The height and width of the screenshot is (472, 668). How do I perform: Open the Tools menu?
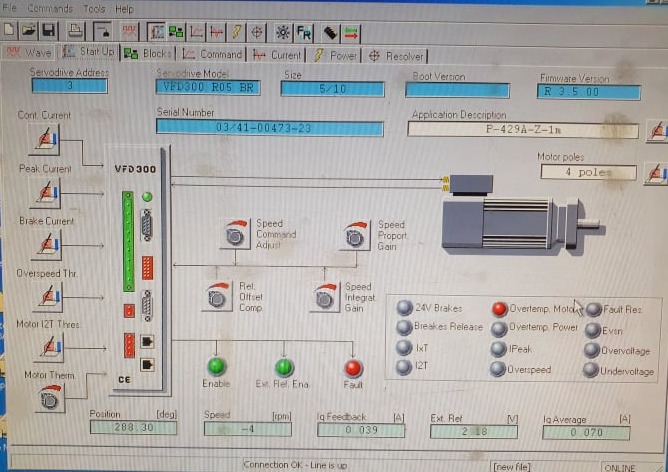pos(94,9)
